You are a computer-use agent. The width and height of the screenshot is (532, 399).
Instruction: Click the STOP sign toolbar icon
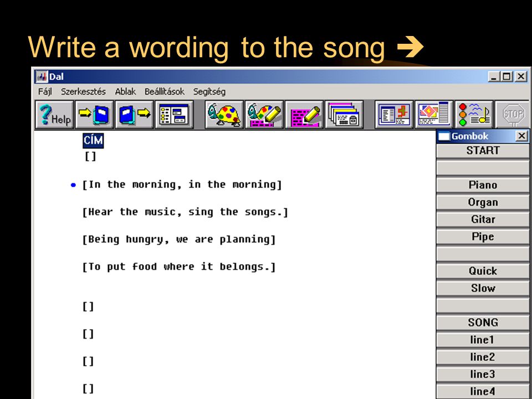(513, 115)
